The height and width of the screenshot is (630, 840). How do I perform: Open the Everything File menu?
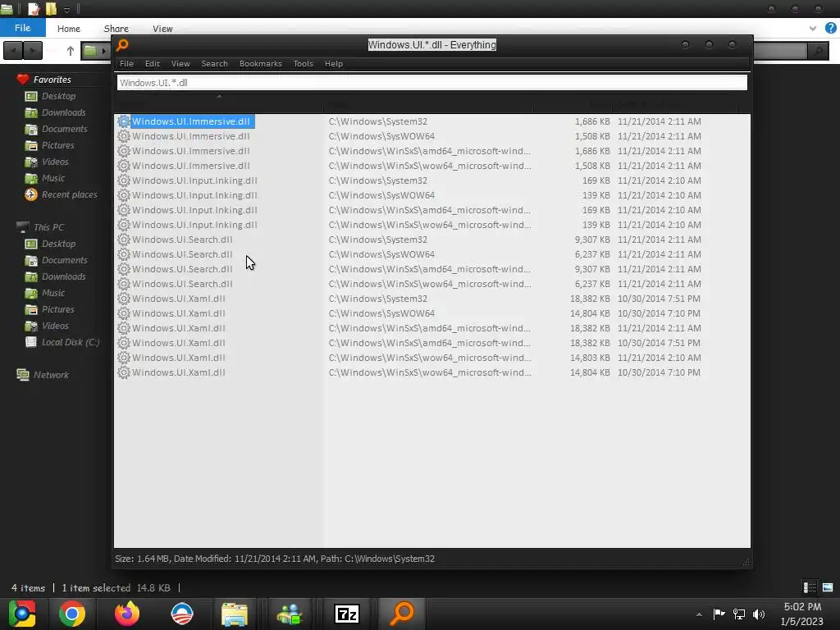126,63
